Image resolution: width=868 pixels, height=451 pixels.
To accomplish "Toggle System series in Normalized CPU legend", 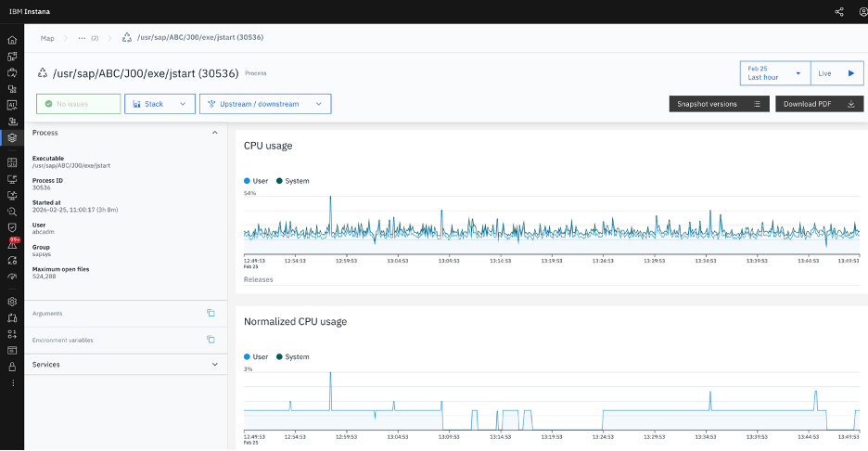I will coord(293,357).
